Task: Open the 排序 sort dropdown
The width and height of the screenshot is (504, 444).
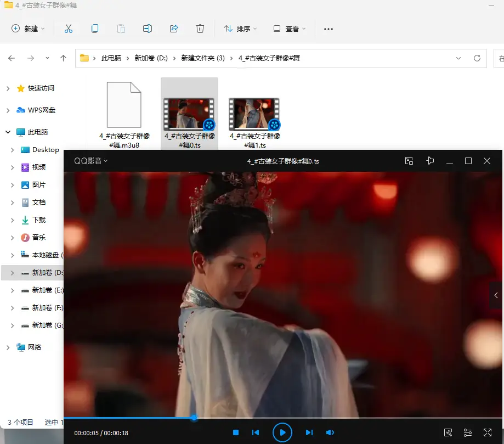Action: [240, 29]
